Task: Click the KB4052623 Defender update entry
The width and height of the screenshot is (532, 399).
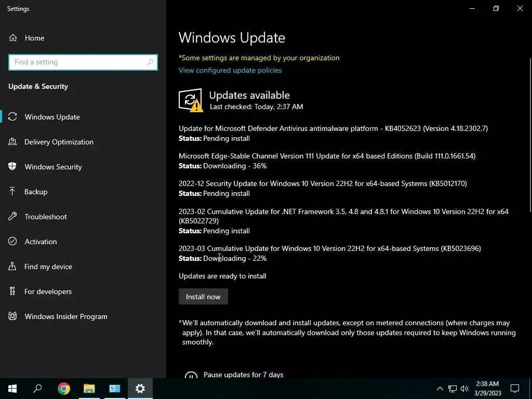Action: 333,128
